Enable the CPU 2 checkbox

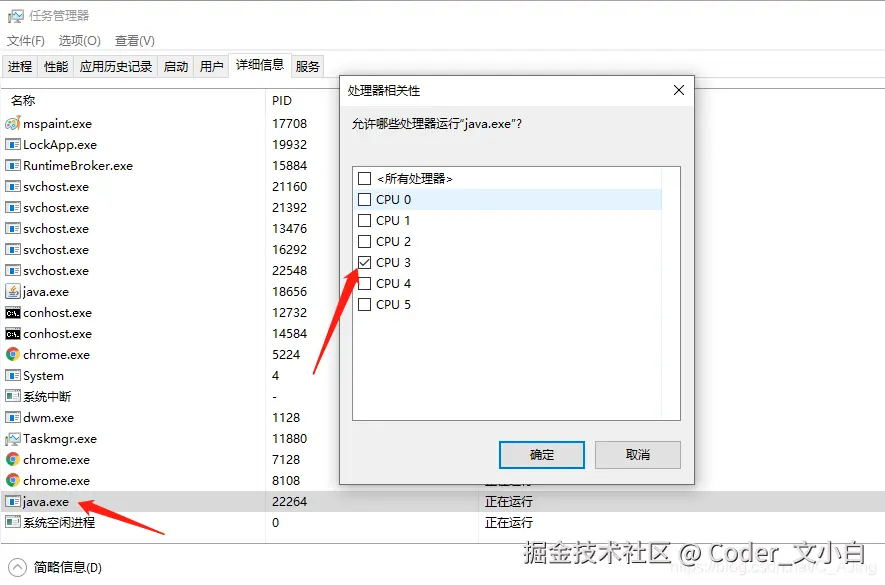coord(365,242)
